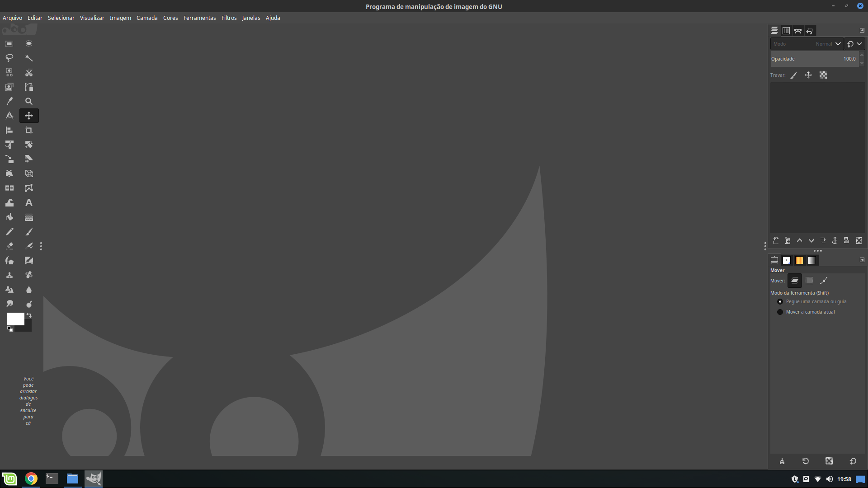
Task: Select the Zoom magnifier tool
Action: coord(29,101)
